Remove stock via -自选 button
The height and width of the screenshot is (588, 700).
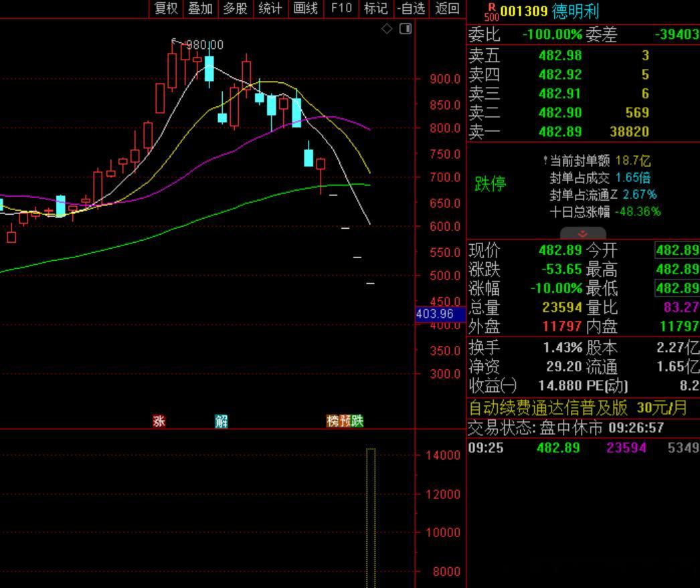(411, 9)
